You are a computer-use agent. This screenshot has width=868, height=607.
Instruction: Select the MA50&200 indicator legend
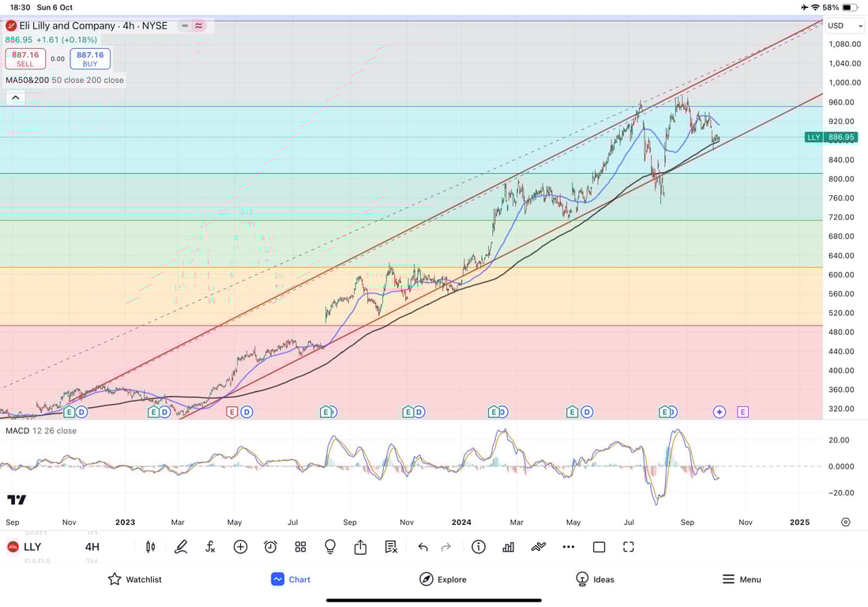[64, 81]
